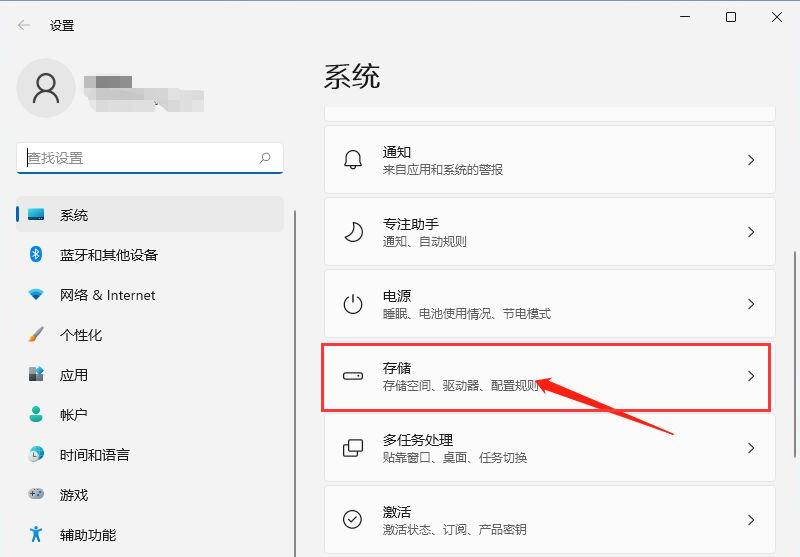Image resolution: width=800 pixels, height=557 pixels.
Task: Click the 激活 checkmark circle icon
Action: [353, 520]
